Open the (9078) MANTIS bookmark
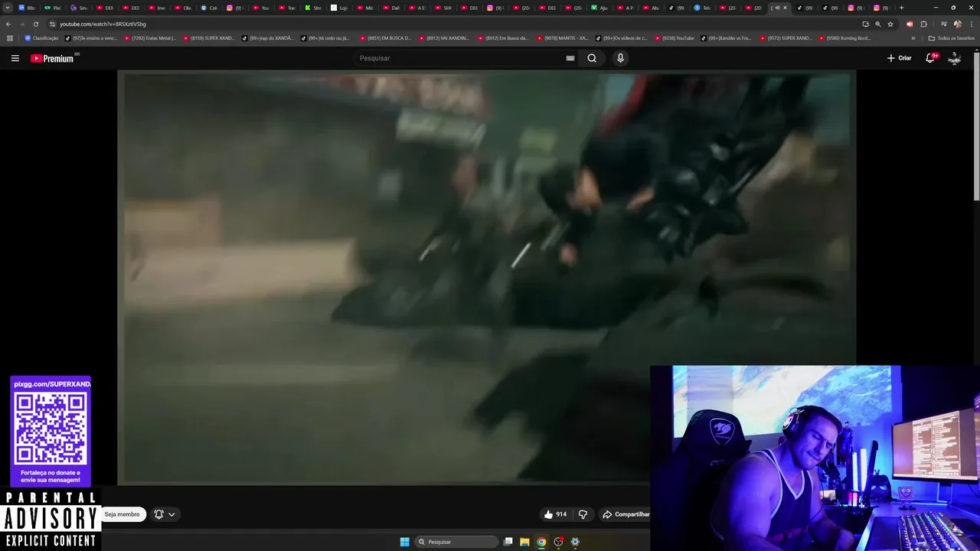This screenshot has height=551, width=980. (563, 38)
